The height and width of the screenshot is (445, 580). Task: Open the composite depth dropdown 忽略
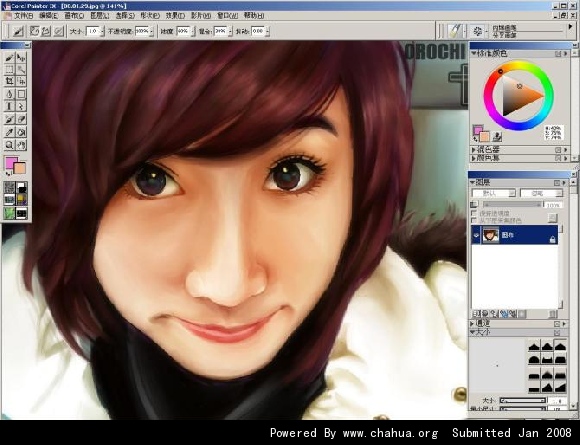[x=542, y=193]
